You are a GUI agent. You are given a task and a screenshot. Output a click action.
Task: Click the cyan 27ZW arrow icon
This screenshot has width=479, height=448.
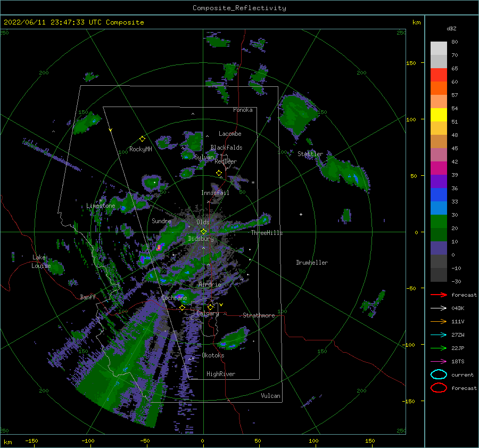tap(439, 335)
